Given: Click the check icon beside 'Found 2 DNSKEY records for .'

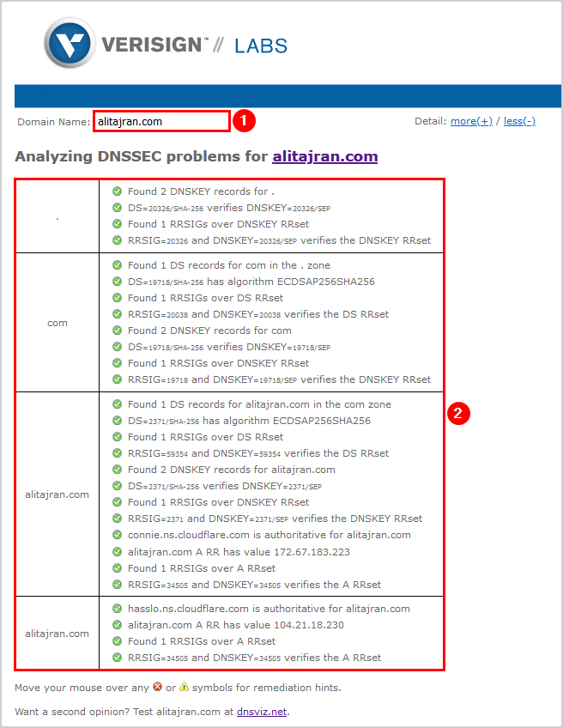Looking at the screenshot, I should click(x=118, y=191).
